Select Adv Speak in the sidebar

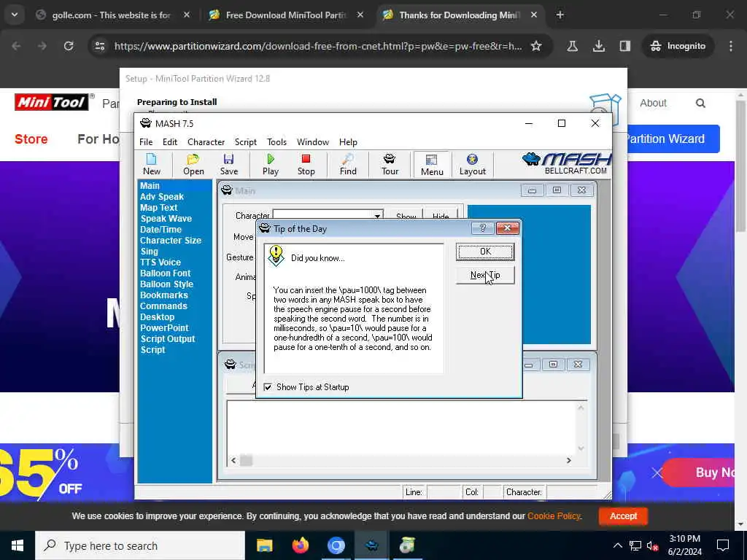coord(161,197)
